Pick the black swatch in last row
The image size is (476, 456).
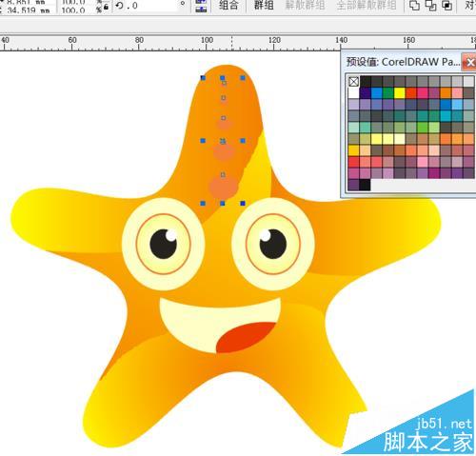click(x=365, y=185)
